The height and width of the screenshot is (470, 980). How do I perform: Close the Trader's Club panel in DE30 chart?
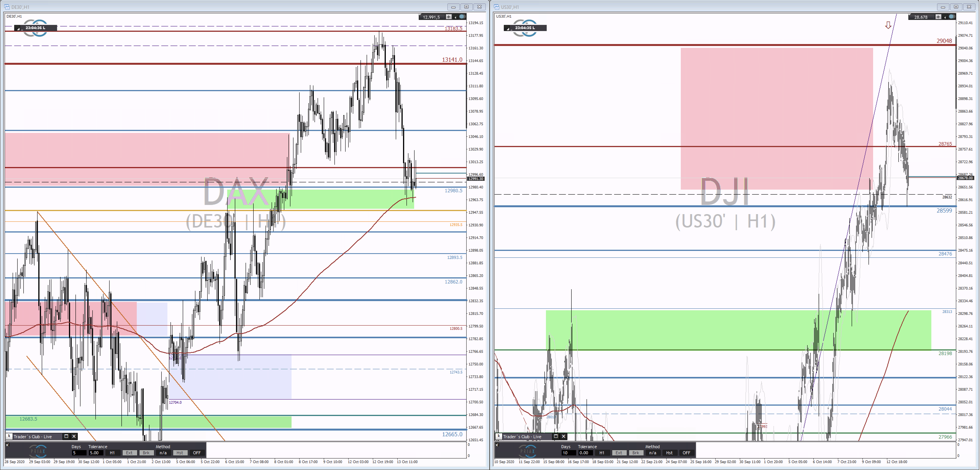point(74,436)
